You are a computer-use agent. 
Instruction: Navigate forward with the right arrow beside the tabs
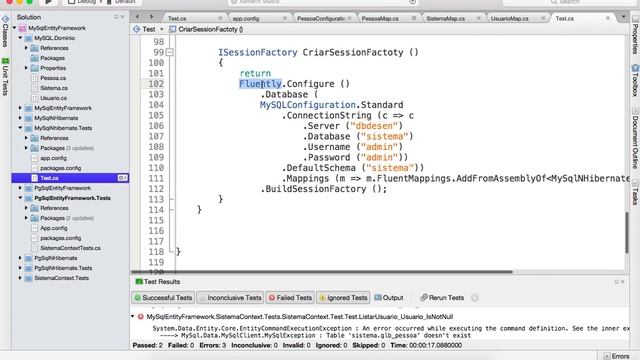(151, 17)
